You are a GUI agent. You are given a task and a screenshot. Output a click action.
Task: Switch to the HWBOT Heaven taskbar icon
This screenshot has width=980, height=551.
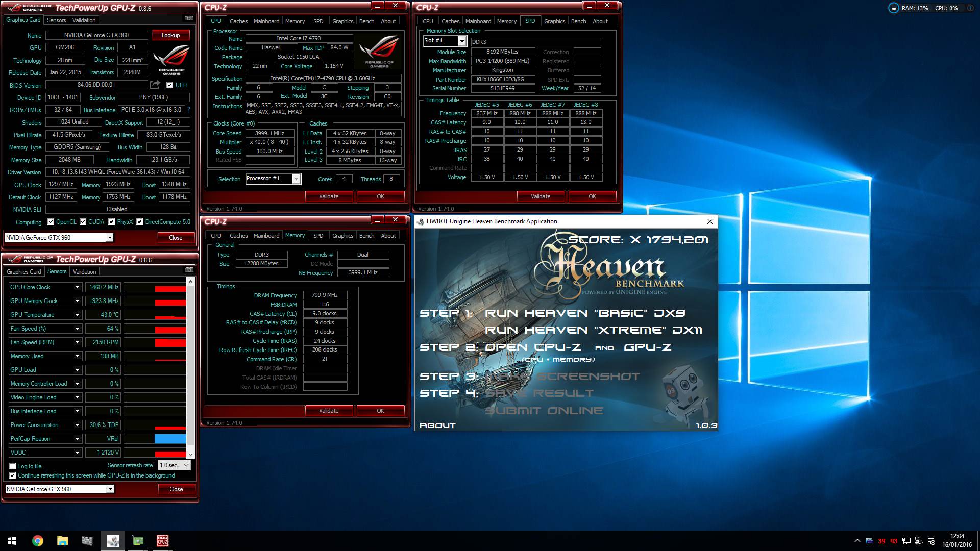click(112, 541)
